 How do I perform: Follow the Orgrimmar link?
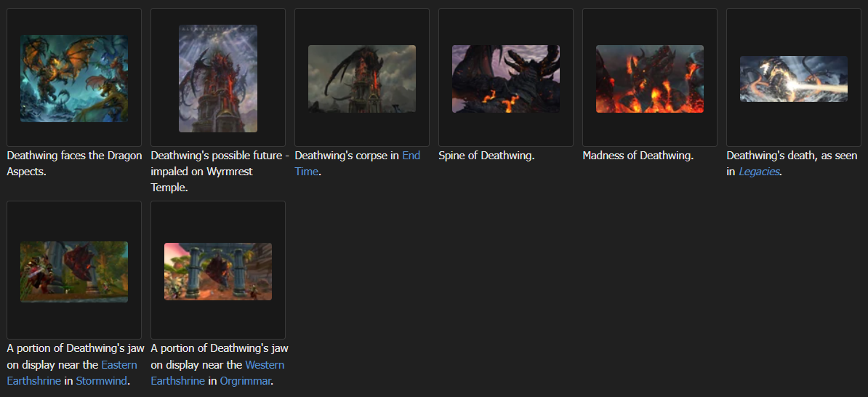[245, 381]
